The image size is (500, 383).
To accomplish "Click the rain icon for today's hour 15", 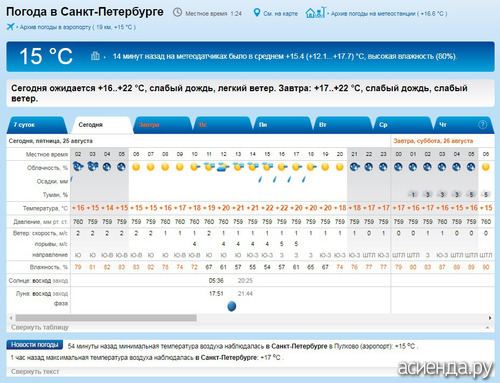I will click(x=267, y=167).
